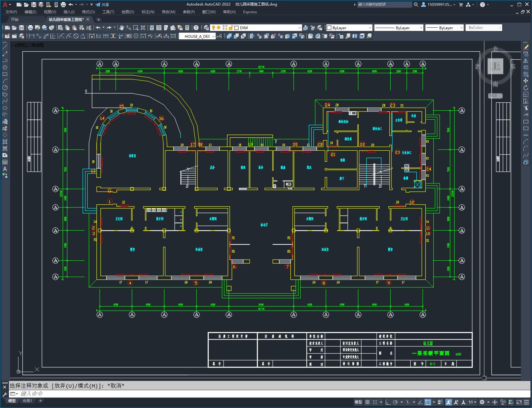Screen dimensions: 532x408
Task: Click the Tolerance dimension icon
Action: 129,36
